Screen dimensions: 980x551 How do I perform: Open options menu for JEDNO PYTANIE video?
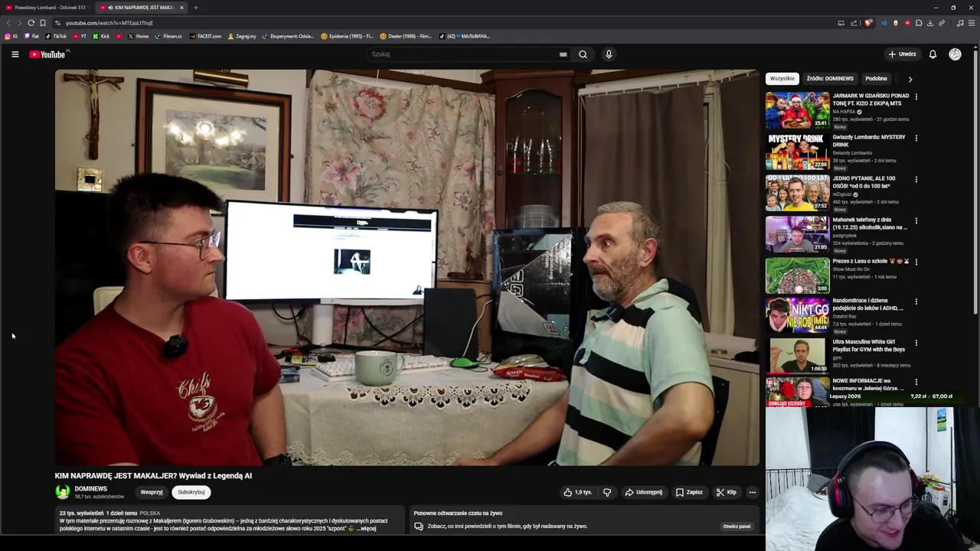click(x=916, y=180)
